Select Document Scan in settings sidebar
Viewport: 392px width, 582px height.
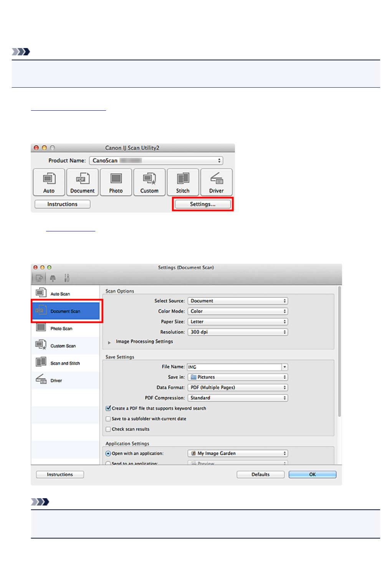coord(66,311)
